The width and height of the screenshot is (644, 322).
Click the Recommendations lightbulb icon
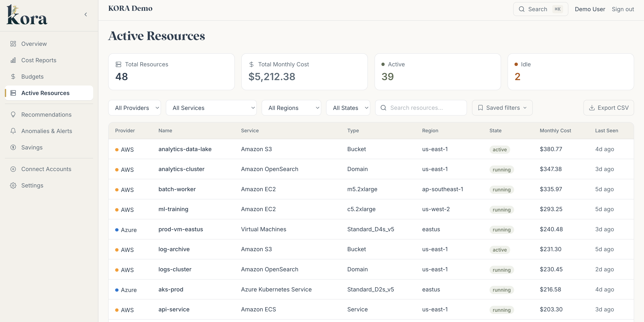pyautogui.click(x=13, y=114)
